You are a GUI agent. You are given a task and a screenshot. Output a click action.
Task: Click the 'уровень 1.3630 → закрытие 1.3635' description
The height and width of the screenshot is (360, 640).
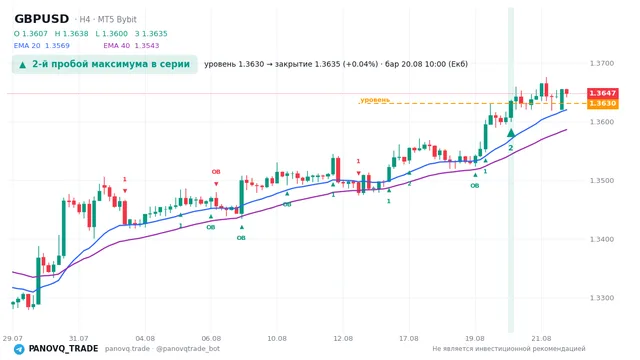[336, 64]
